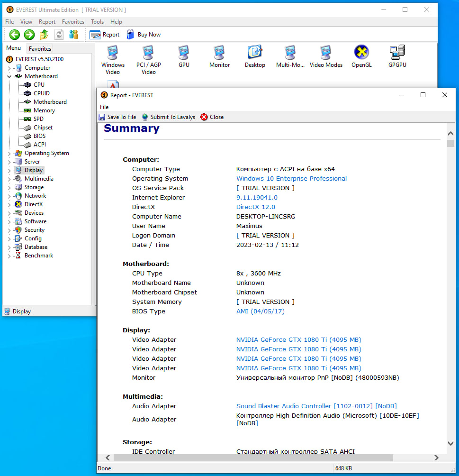Select the Benchmark tree item
Image resolution: width=459 pixels, height=476 pixels.
point(39,256)
